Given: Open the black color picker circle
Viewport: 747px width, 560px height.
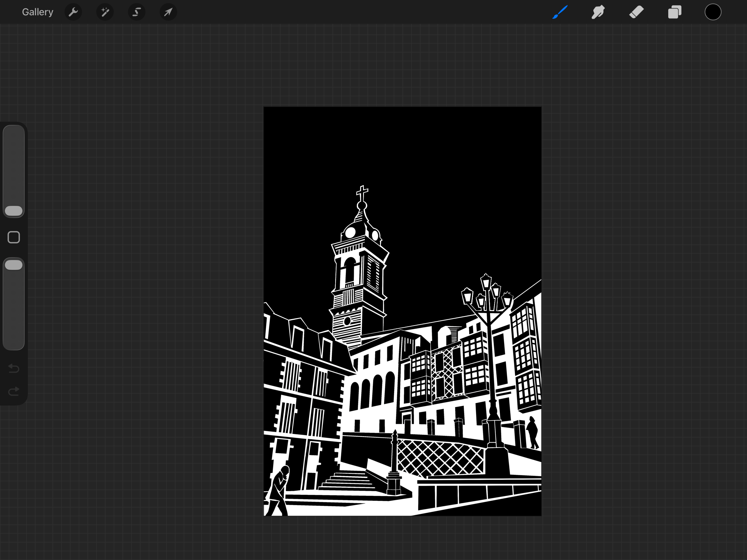Looking at the screenshot, I should (x=713, y=12).
